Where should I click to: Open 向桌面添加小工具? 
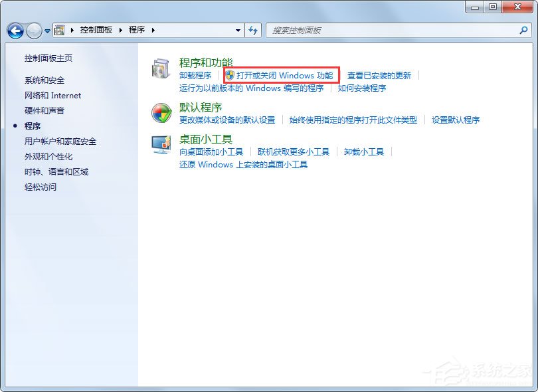[x=211, y=151]
